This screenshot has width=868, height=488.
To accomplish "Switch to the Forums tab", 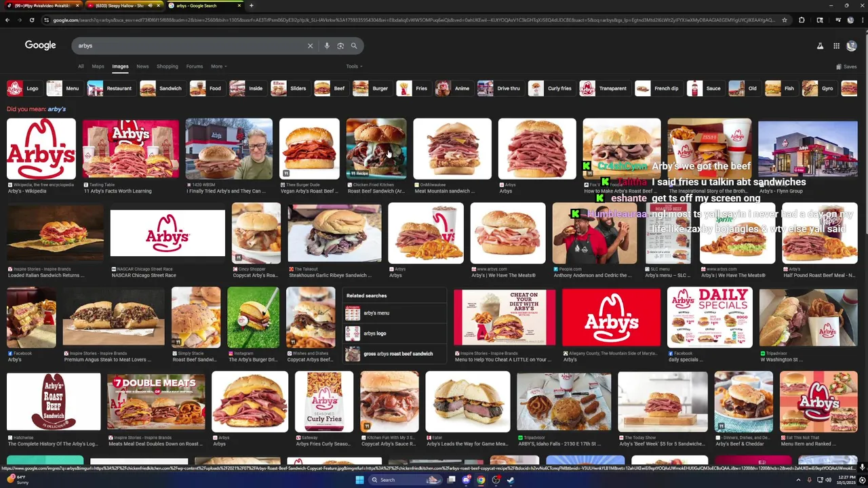I will (195, 66).
